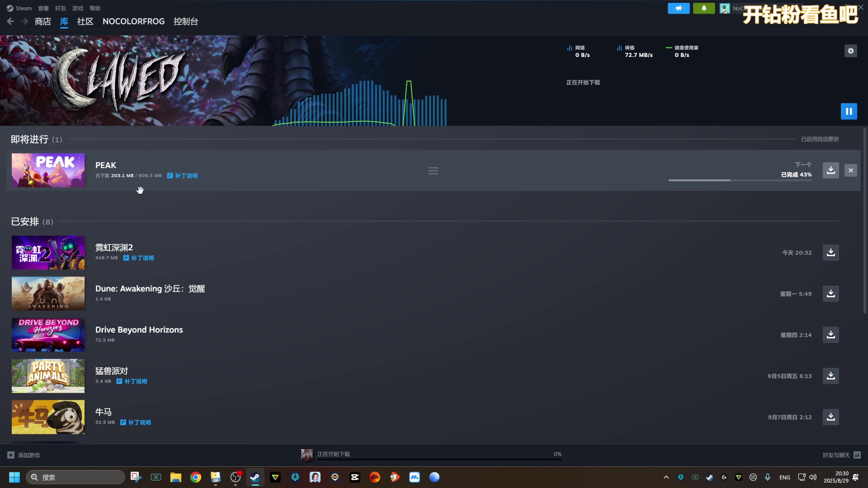
Task: Open the 查看 view menu
Action: click(43, 8)
